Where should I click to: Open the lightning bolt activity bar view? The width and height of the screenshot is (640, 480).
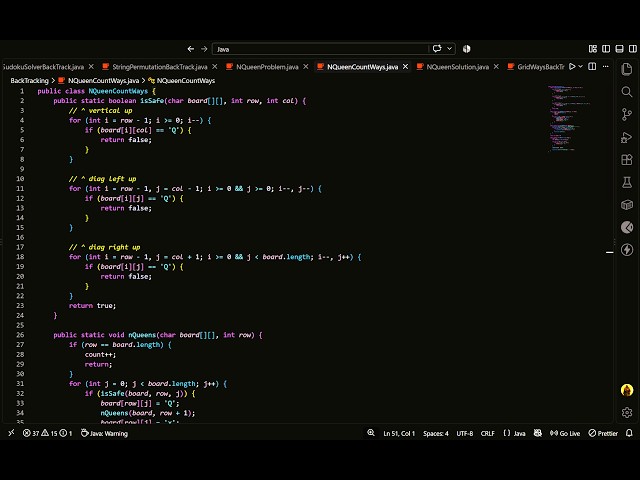coord(627,249)
